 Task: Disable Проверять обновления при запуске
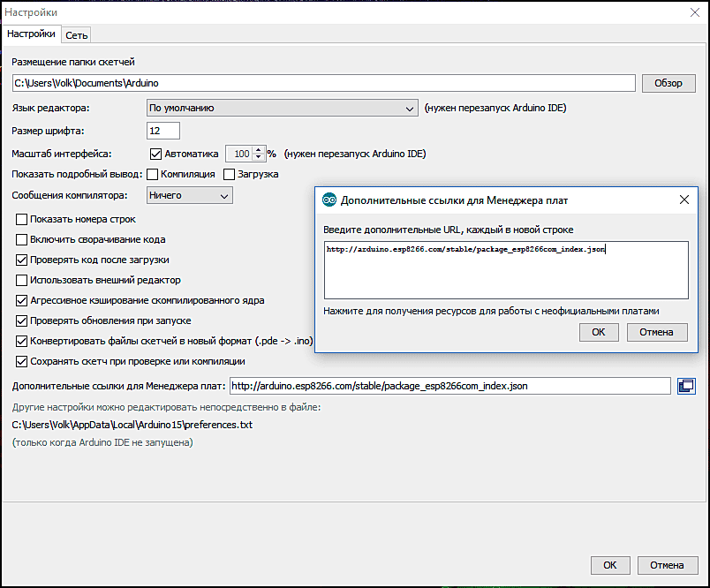point(22,320)
